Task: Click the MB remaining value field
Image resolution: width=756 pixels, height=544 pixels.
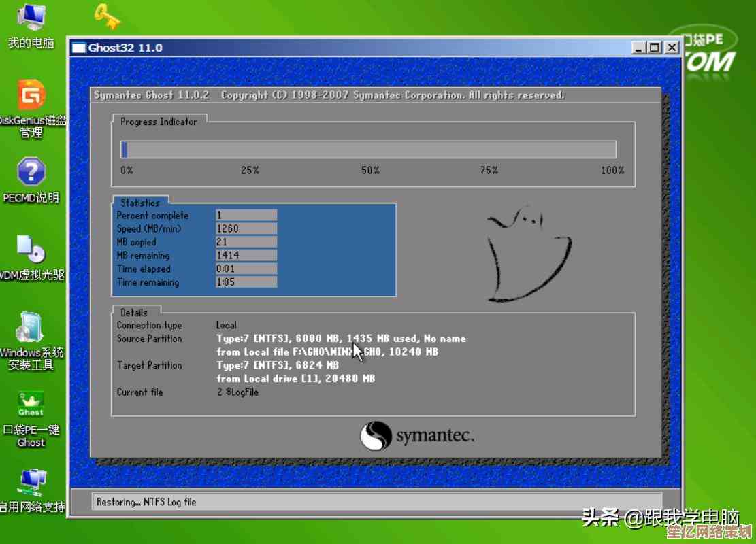Action: tap(246, 256)
